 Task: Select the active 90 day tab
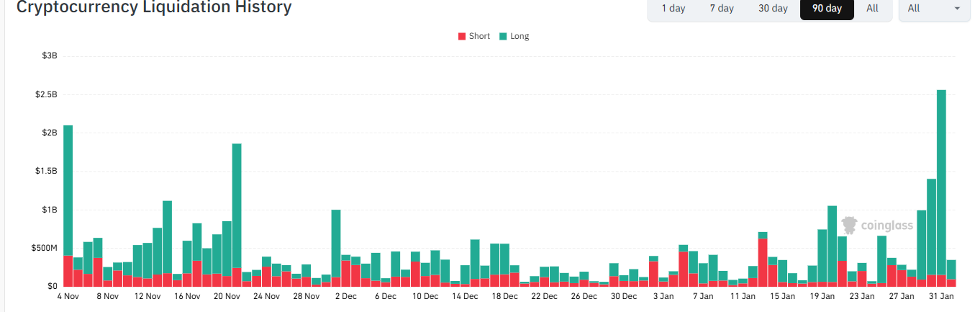827,9
